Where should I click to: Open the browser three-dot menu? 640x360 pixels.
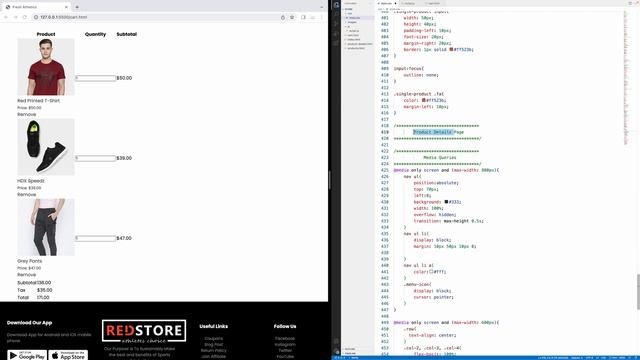[322, 17]
